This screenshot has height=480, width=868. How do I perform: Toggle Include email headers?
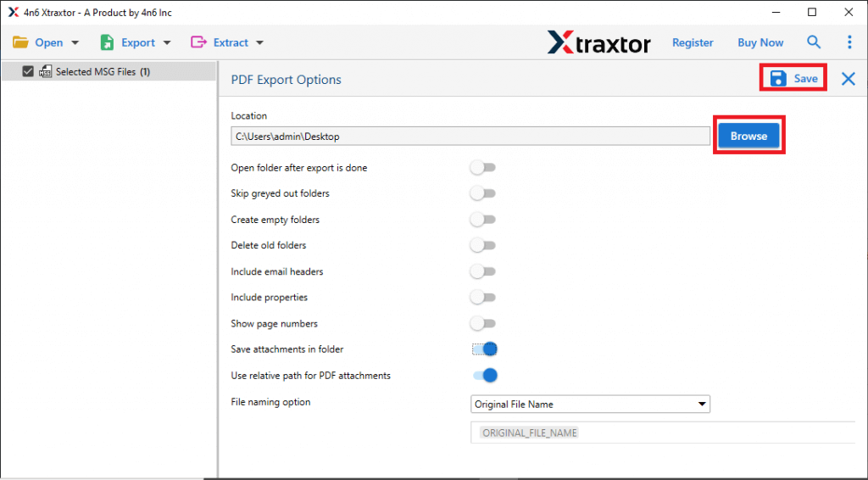tap(483, 271)
